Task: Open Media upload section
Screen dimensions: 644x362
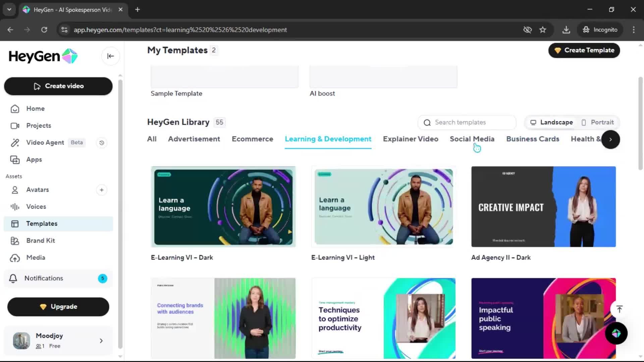Action: click(36, 257)
